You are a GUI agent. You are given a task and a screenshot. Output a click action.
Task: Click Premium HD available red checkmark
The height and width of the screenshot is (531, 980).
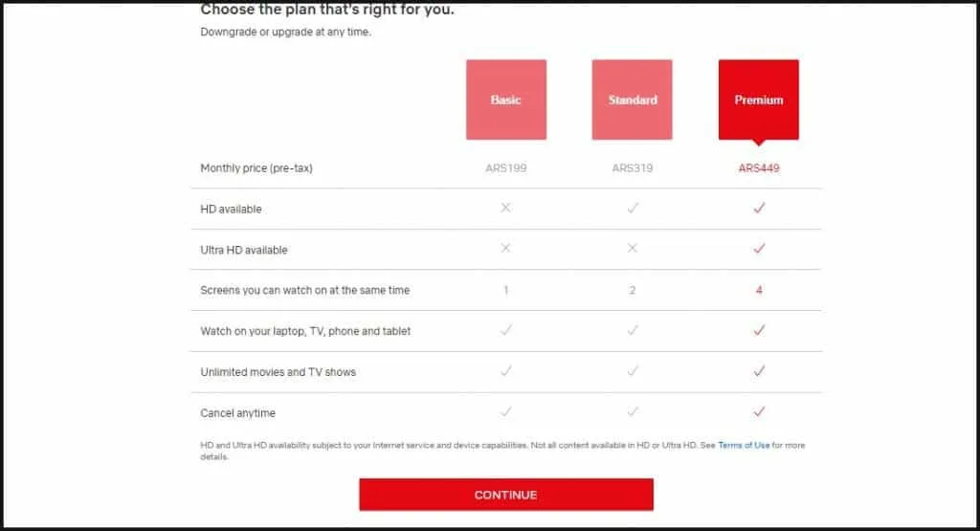point(759,208)
